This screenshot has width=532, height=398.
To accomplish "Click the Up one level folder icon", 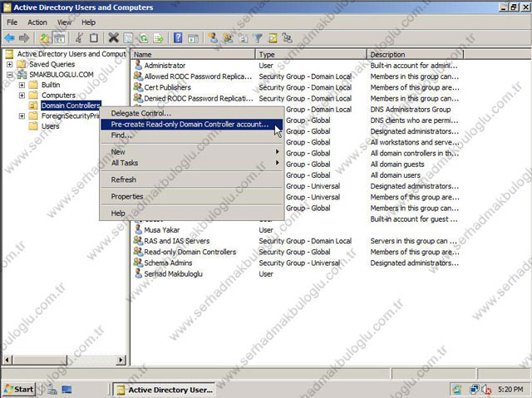I will (x=44, y=38).
